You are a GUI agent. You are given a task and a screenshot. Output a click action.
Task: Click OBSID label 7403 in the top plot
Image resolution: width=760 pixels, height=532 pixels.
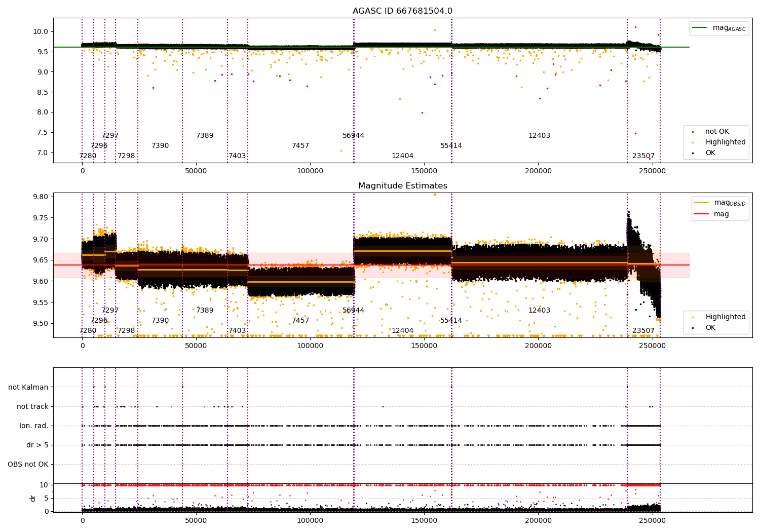point(237,156)
